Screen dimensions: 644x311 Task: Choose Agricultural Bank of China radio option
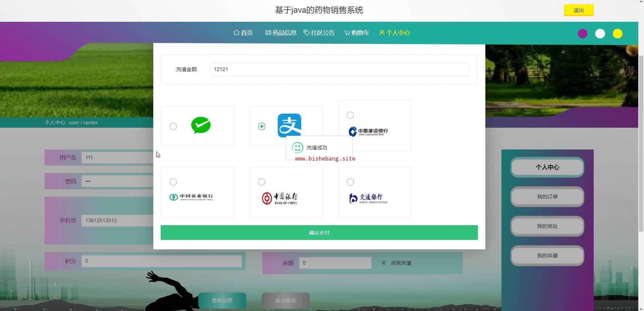coord(173,182)
